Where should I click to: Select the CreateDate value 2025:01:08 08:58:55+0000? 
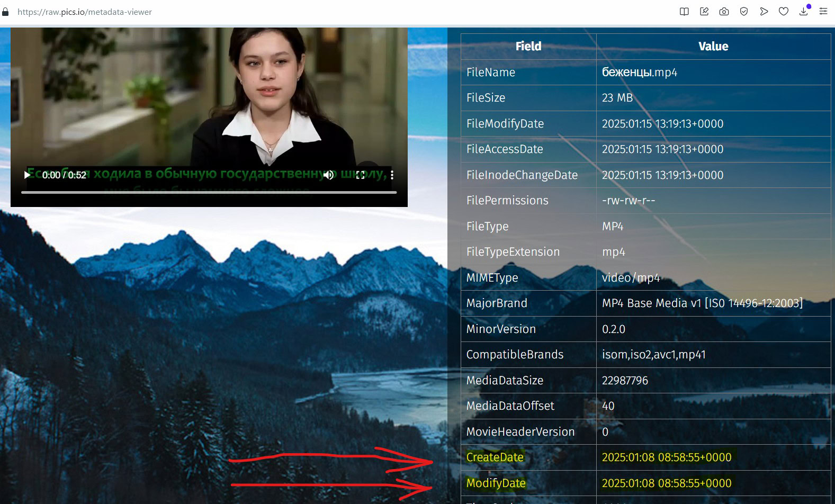tap(667, 457)
